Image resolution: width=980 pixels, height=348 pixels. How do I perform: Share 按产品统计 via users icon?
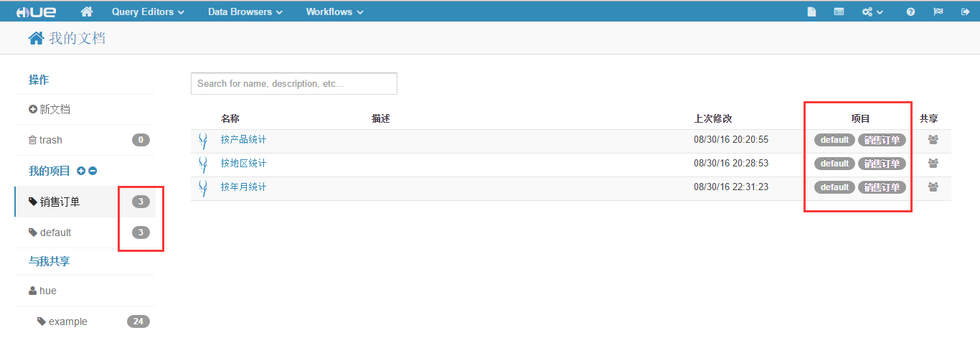[x=933, y=140]
